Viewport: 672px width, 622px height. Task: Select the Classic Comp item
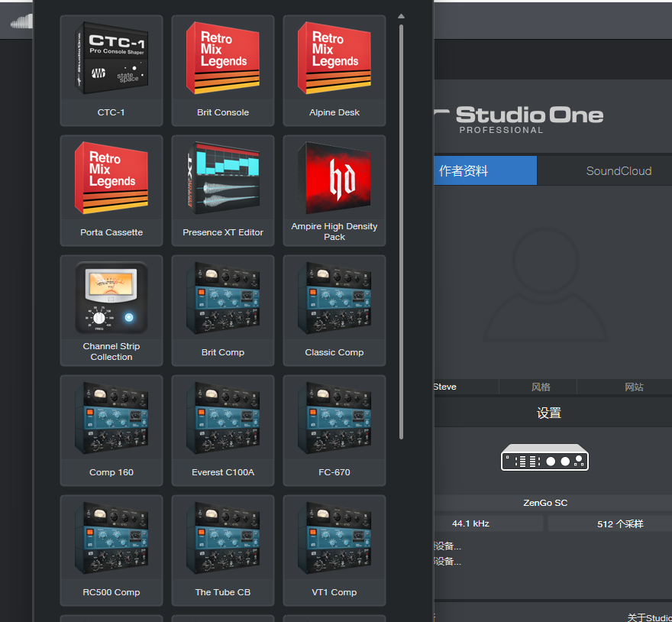tap(334, 310)
